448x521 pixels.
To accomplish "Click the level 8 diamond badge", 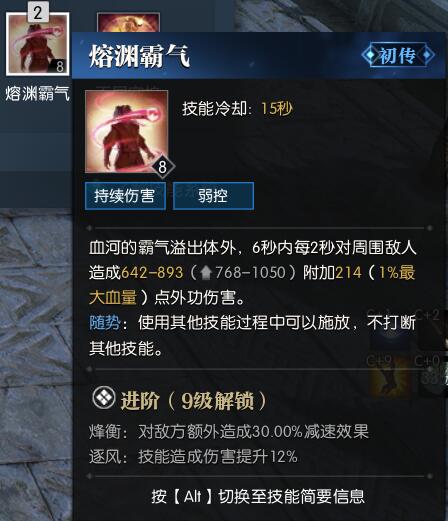I will (162, 167).
